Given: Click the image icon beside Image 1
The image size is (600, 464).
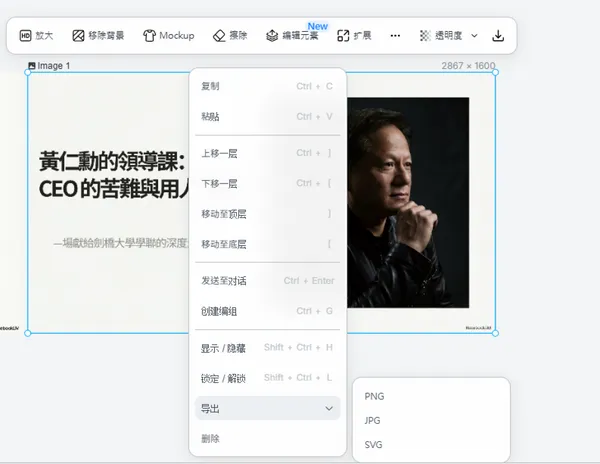Looking at the screenshot, I should [32, 66].
